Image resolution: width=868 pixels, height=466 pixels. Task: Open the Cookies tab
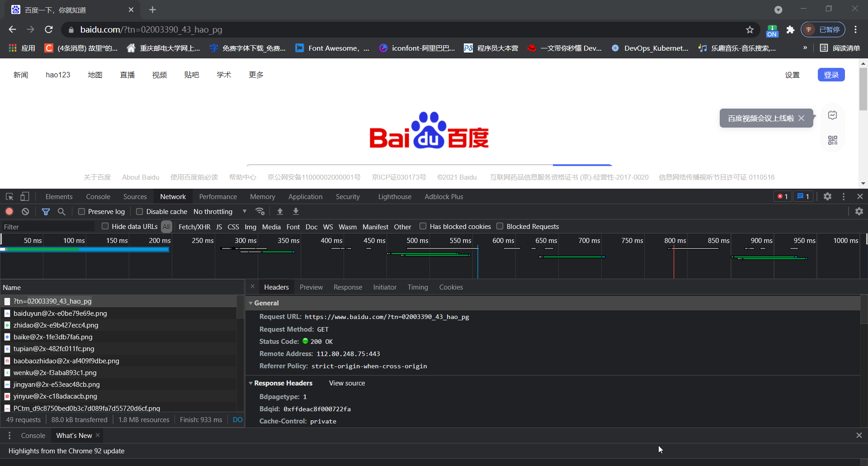[x=451, y=287]
